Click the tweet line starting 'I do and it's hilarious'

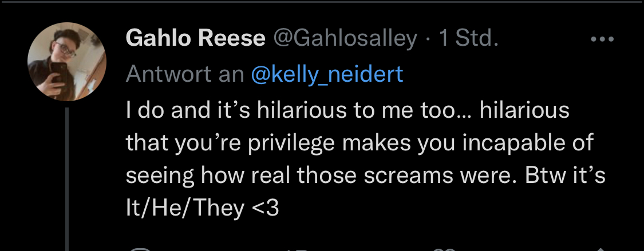click(347, 111)
